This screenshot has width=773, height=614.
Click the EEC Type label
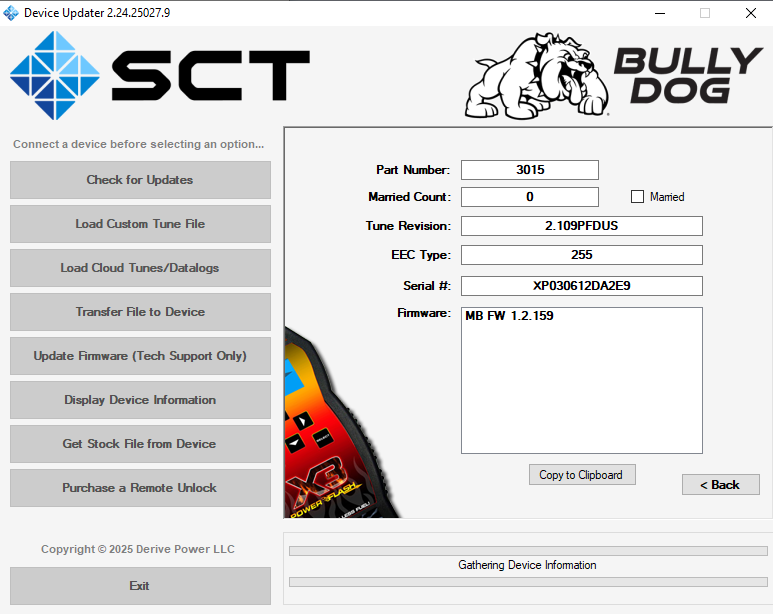point(421,255)
